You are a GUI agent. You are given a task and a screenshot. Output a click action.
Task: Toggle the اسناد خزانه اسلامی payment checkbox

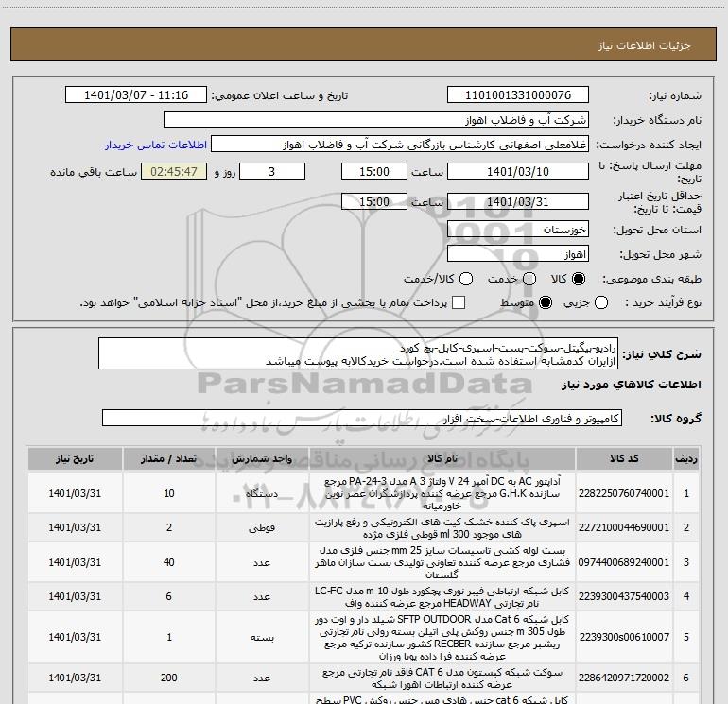tap(459, 302)
